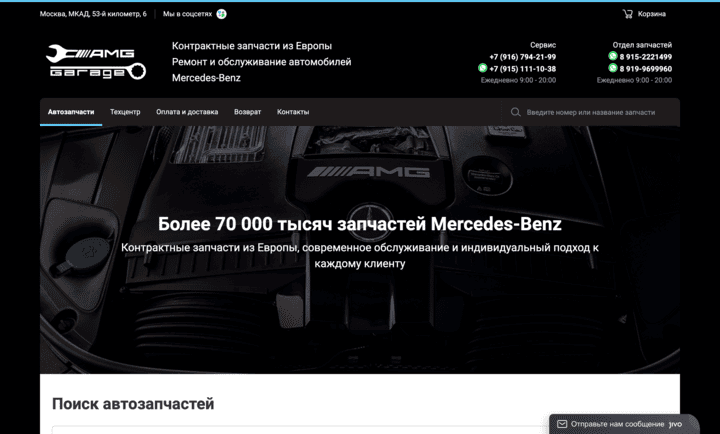The height and width of the screenshot is (434, 720).
Task: Click the Корзина link
Action: 652,14
